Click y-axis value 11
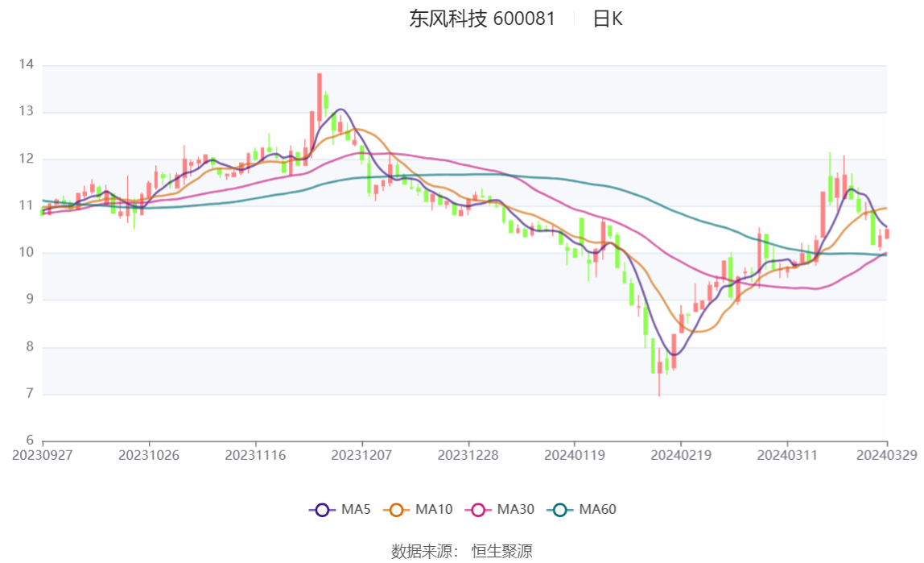The height and width of the screenshot is (563, 924). [x=26, y=205]
